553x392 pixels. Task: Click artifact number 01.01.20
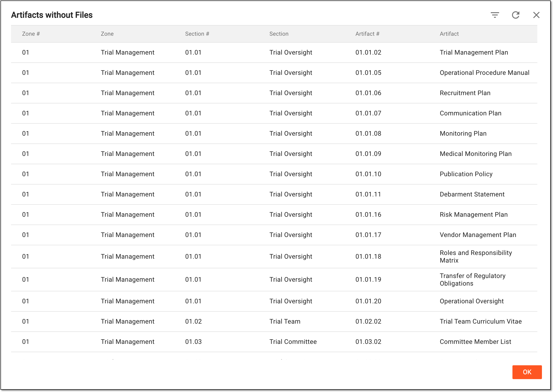coord(368,301)
